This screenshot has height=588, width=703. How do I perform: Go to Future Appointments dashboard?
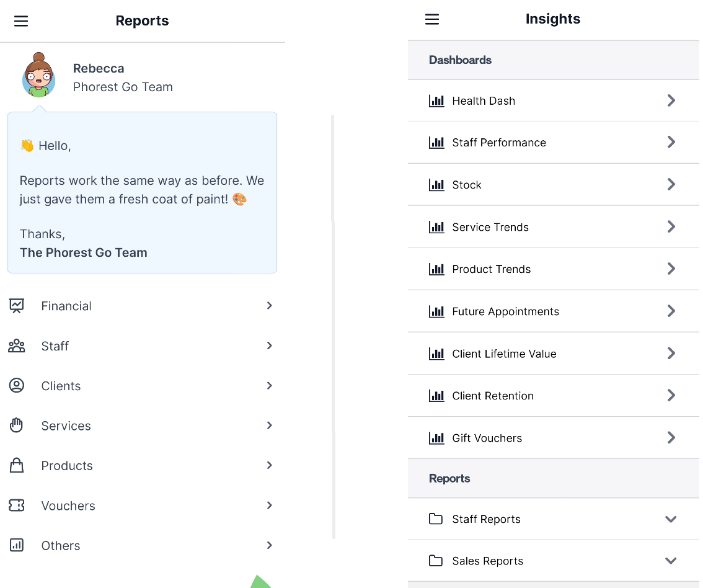(x=553, y=311)
